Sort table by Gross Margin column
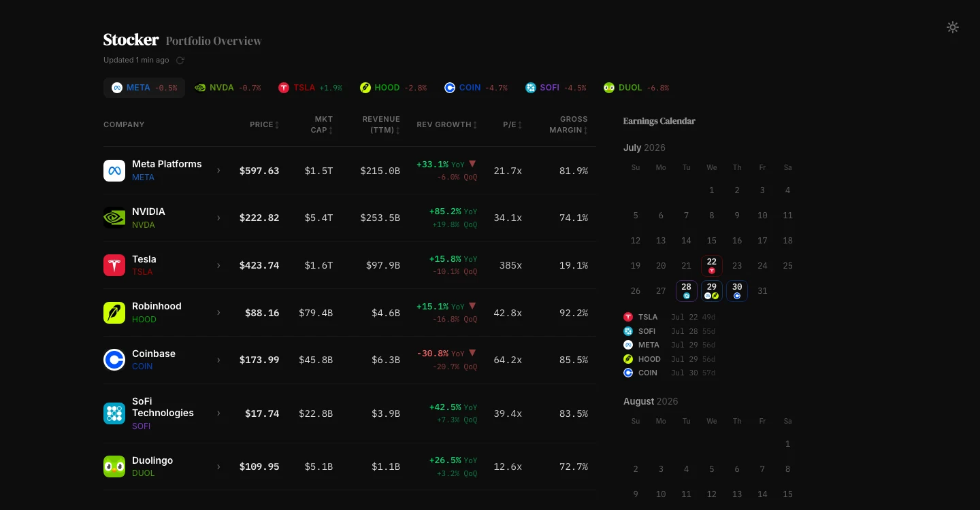Viewport: 980px width, 510px height. (568, 124)
